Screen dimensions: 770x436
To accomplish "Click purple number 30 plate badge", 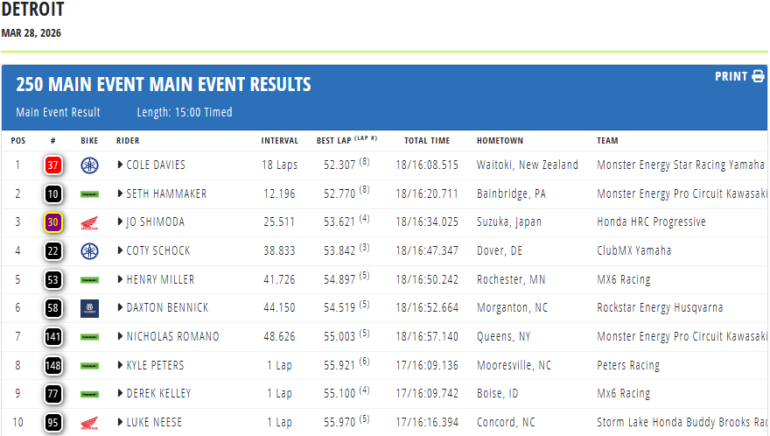I will click(53, 222).
